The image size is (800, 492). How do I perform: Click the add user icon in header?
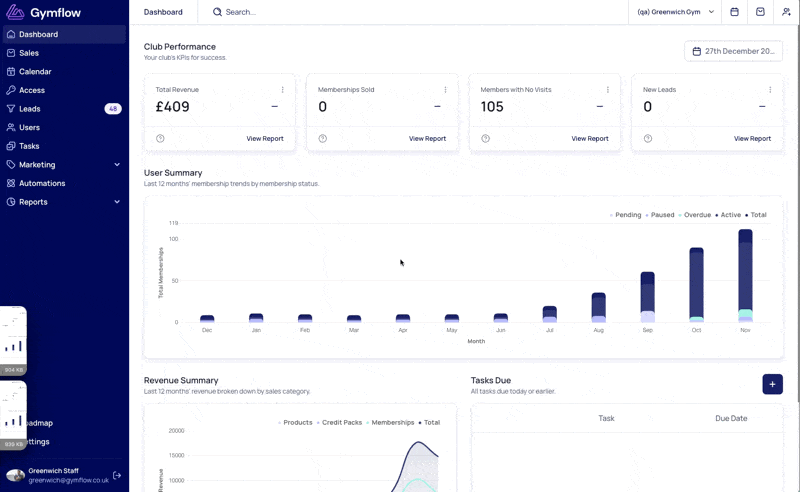(x=786, y=12)
